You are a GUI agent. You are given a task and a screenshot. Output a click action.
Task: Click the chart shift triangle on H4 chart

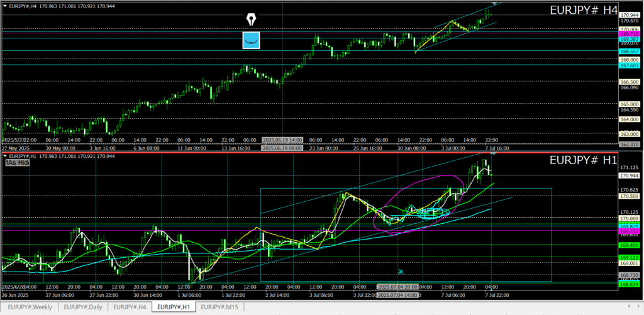[494, 4]
